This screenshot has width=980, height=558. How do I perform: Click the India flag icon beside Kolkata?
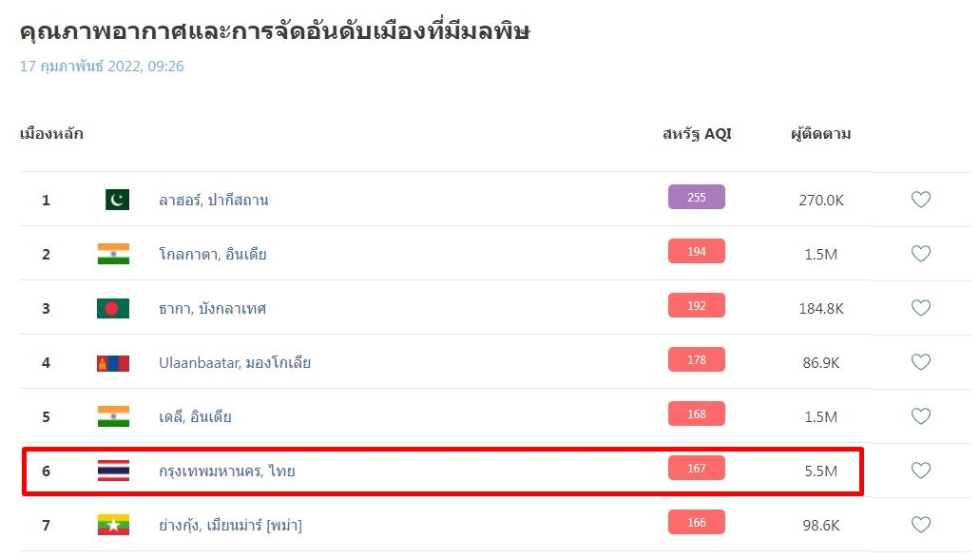pyautogui.click(x=115, y=254)
